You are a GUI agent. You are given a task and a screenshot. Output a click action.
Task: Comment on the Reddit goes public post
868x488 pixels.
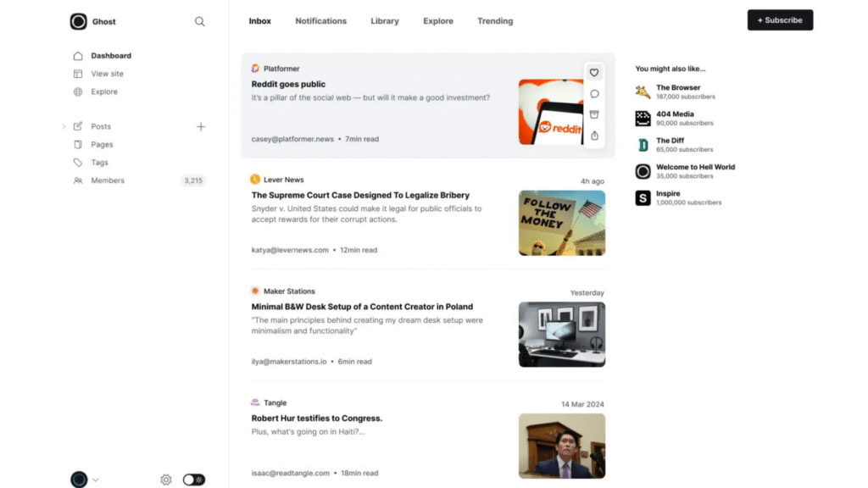click(x=594, y=93)
